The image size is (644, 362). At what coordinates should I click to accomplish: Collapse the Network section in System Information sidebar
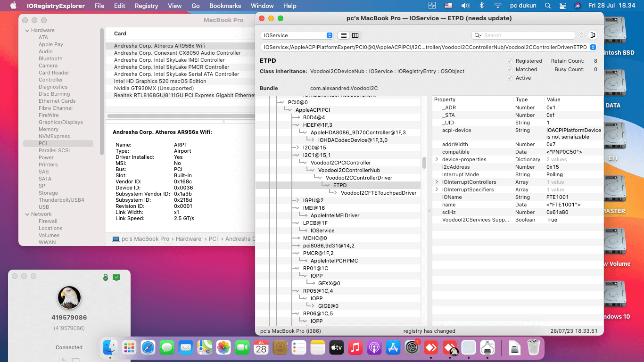(26, 214)
